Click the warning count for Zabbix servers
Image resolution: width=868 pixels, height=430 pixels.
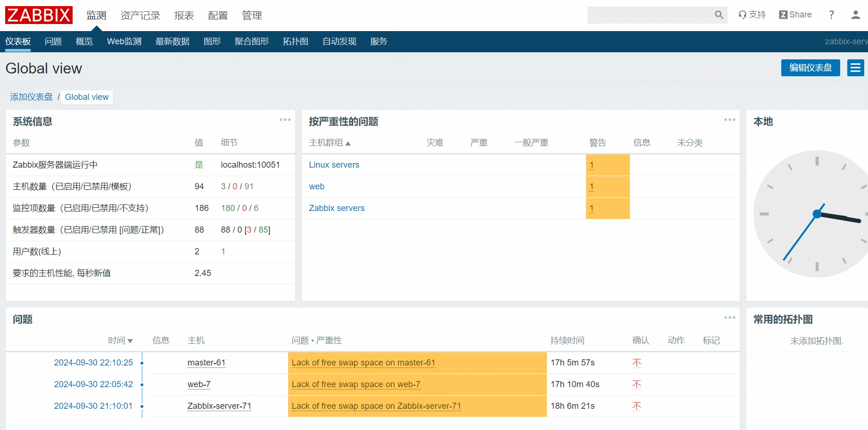click(592, 208)
